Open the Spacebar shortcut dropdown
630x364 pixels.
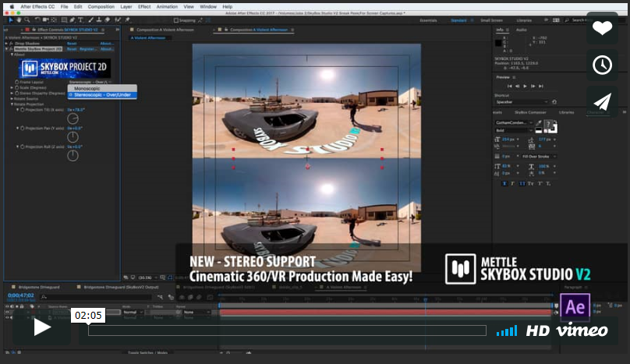521,101
